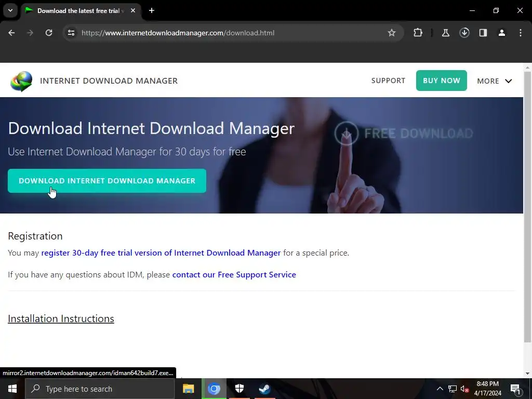
Task: Click the Installation Instructions heading link
Action: point(61,318)
